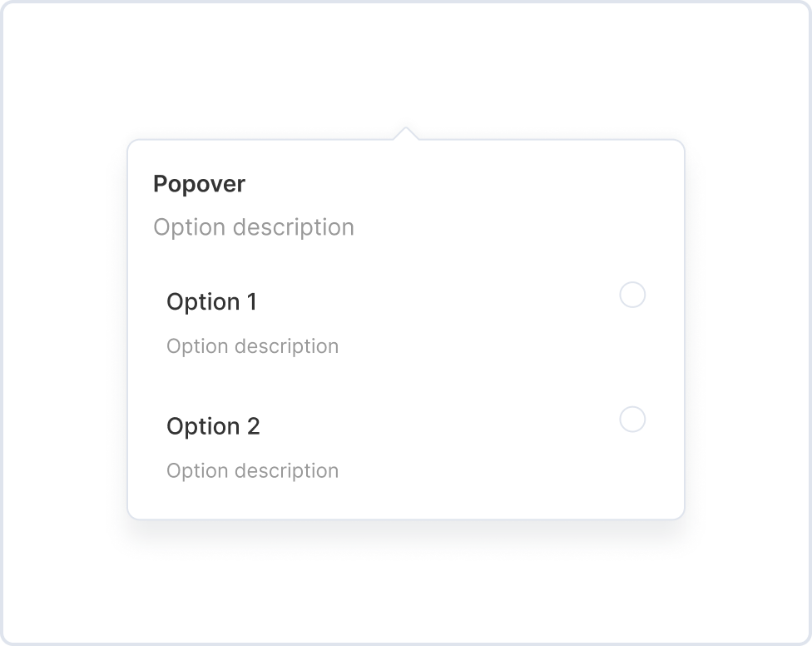The image size is (812, 646).
Task: Choose the first option's circular selector
Action: tap(632, 295)
